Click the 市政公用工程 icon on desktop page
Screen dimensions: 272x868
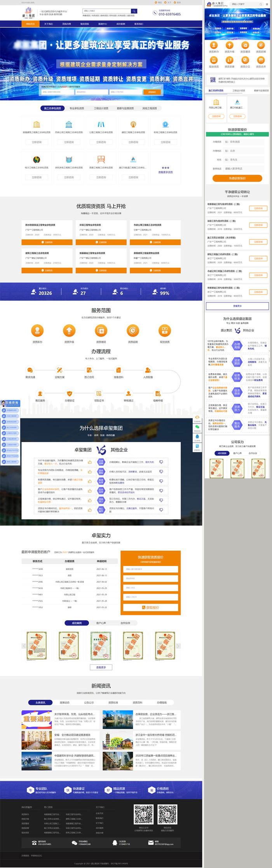coord(69,125)
